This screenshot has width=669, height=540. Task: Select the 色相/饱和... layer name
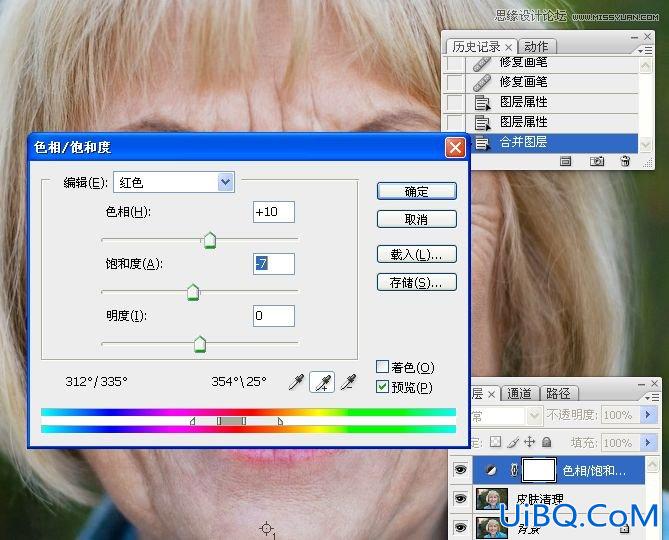[x=594, y=470]
